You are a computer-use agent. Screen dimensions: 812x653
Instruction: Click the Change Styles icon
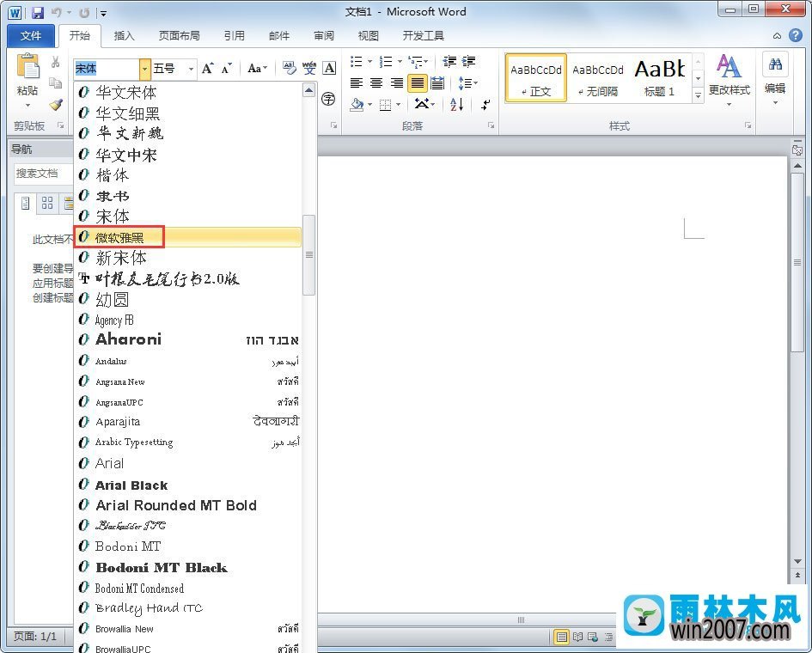tap(729, 66)
